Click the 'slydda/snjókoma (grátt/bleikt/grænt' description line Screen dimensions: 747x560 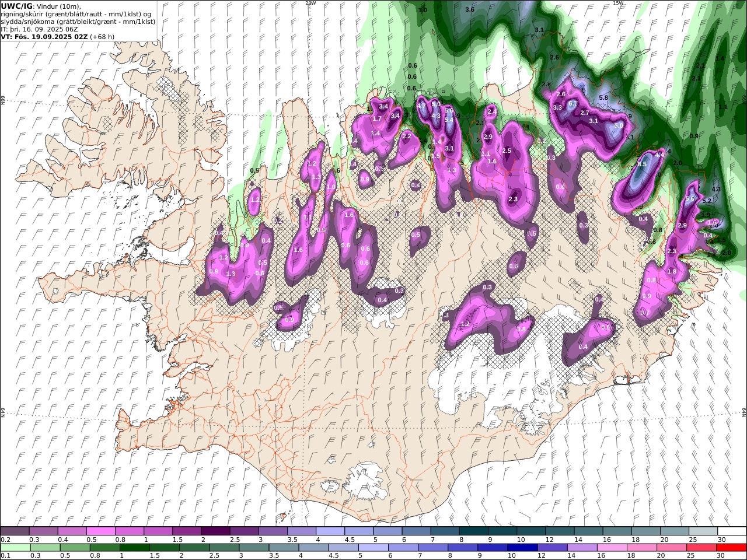tap(78, 21)
